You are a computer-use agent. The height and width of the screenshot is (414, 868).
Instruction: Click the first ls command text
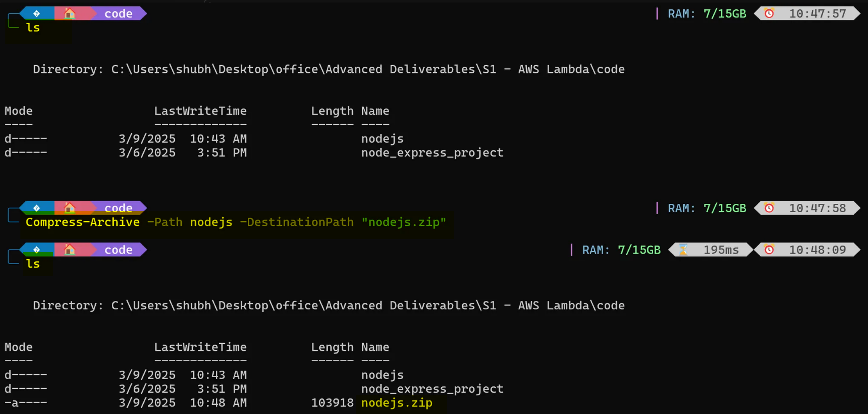(x=33, y=28)
